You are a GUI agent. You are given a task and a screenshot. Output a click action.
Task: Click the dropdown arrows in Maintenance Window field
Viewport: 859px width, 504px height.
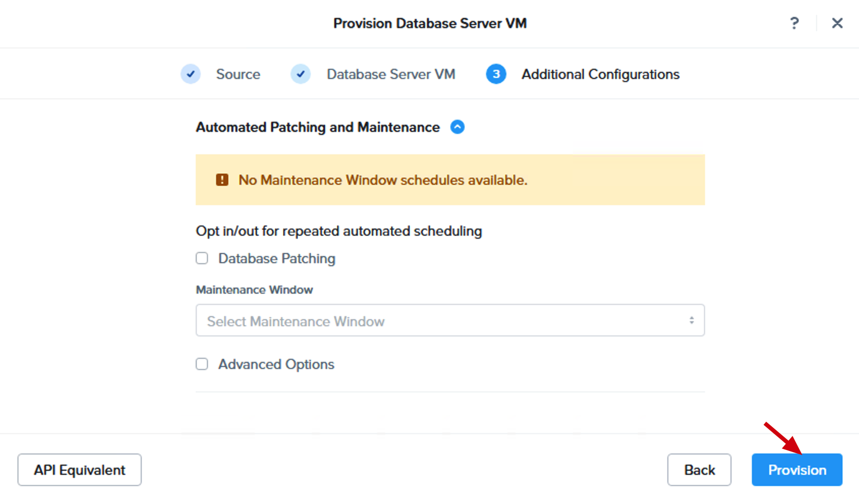[691, 320]
